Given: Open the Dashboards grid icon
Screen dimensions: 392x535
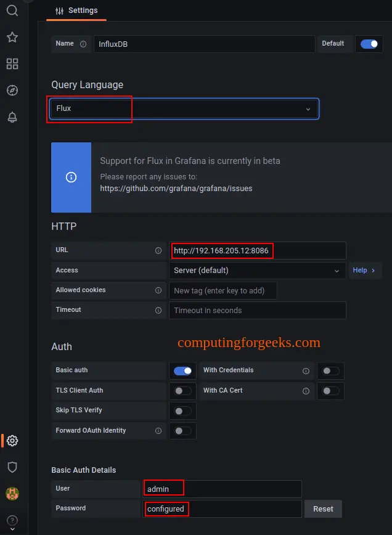Looking at the screenshot, I should pyautogui.click(x=12, y=63).
